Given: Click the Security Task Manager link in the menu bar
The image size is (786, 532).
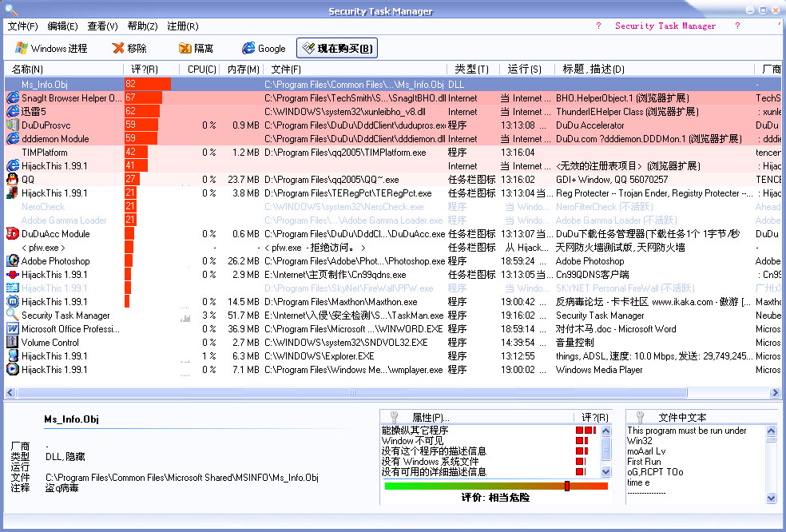Looking at the screenshot, I should point(665,26).
